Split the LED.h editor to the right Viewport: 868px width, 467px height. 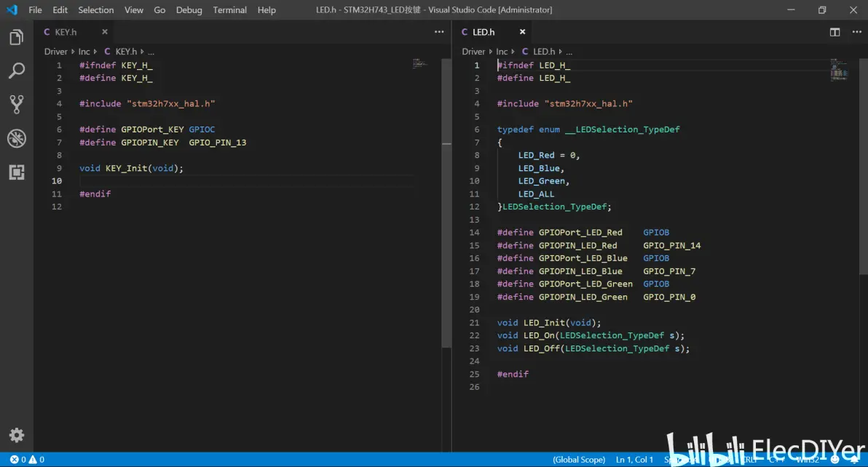[835, 32]
